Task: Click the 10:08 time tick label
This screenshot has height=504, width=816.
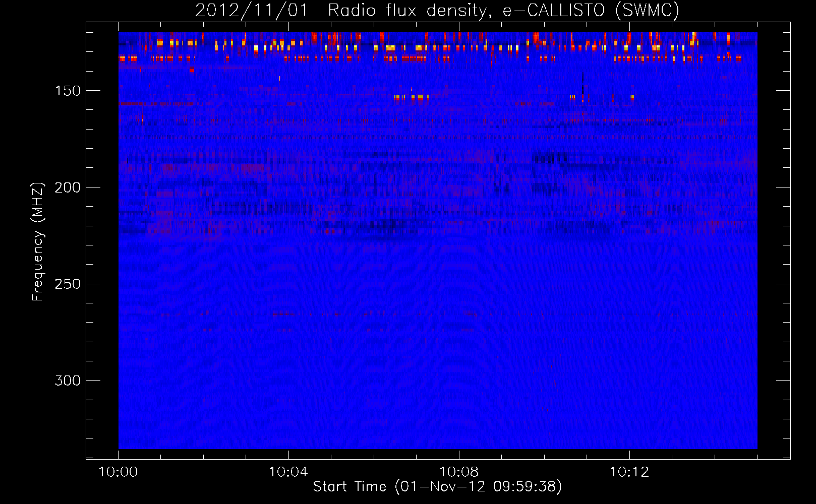Action: pos(459,472)
